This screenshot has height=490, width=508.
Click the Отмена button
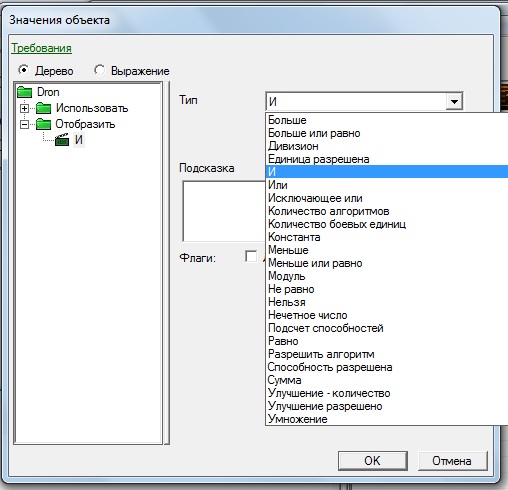[x=452, y=461]
